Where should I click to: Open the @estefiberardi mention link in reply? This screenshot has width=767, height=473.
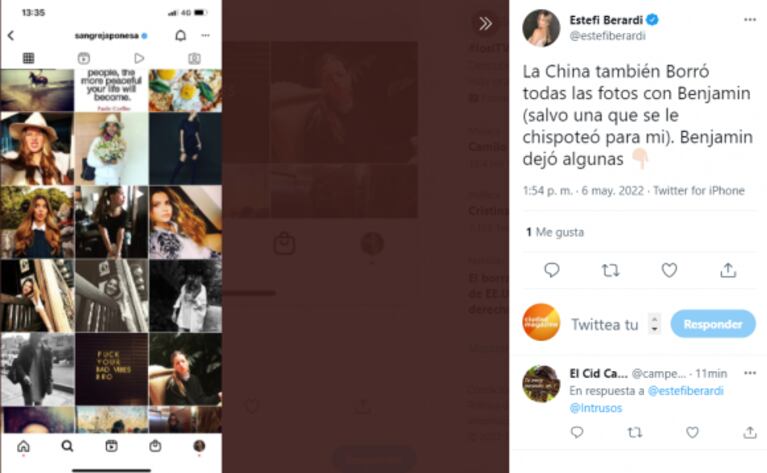[685, 391]
